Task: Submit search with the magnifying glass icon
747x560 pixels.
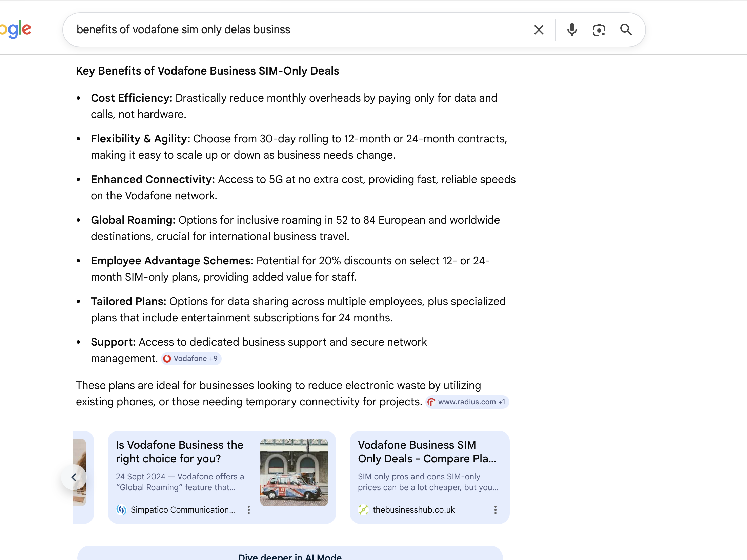Action: (x=626, y=30)
